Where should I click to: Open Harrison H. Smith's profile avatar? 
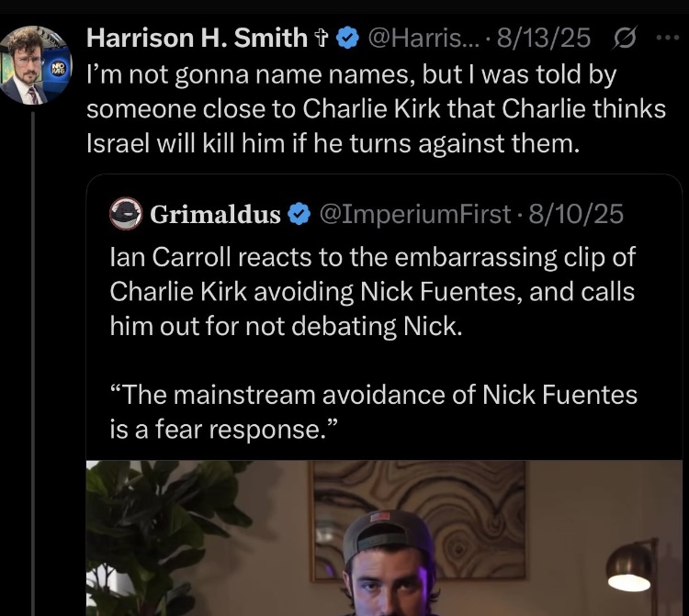[34, 66]
